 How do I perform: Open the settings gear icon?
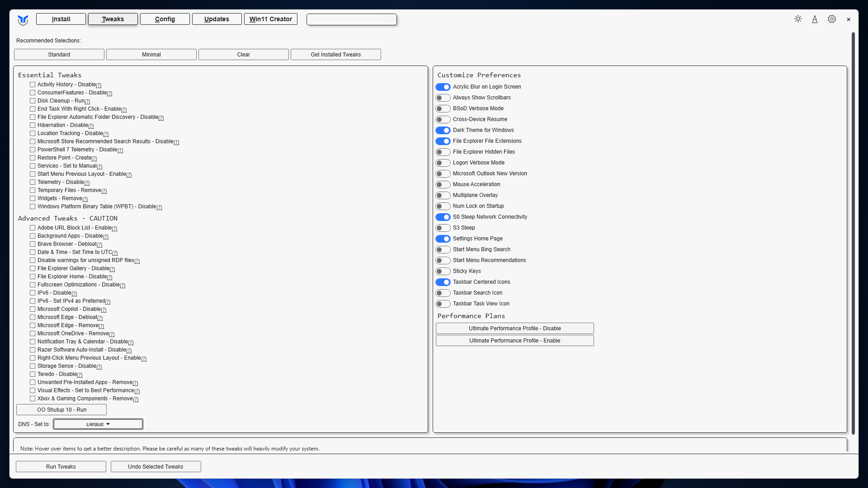point(832,19)
